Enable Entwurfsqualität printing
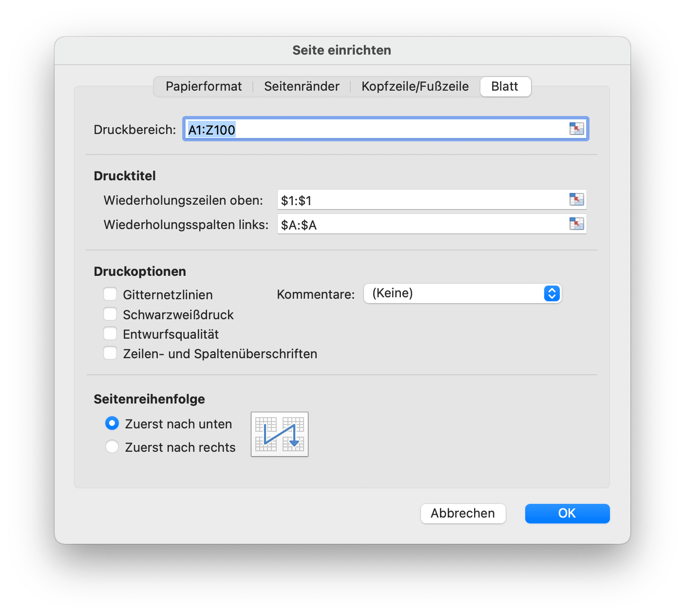 click(x=110, y=333)
